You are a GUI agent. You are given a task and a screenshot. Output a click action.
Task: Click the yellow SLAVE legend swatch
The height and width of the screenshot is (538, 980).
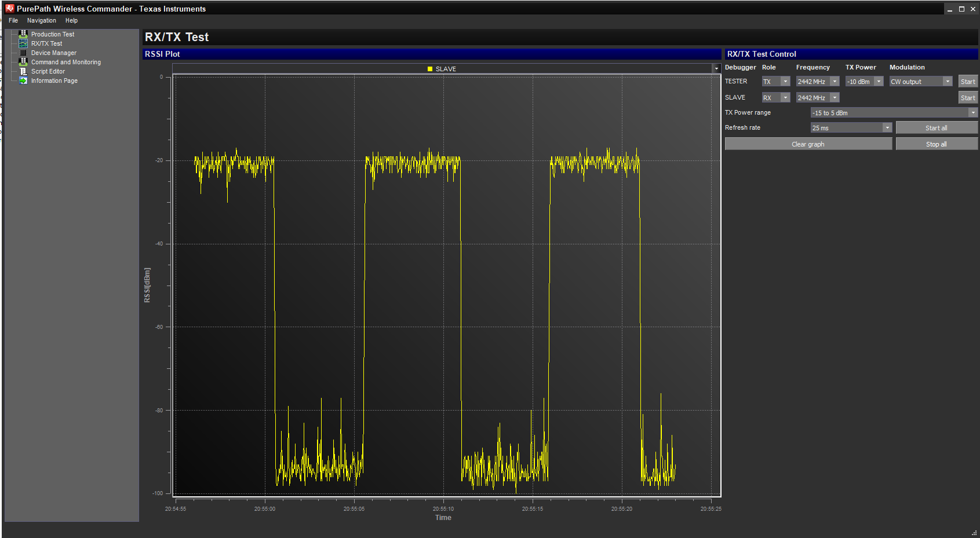point(430,69)
